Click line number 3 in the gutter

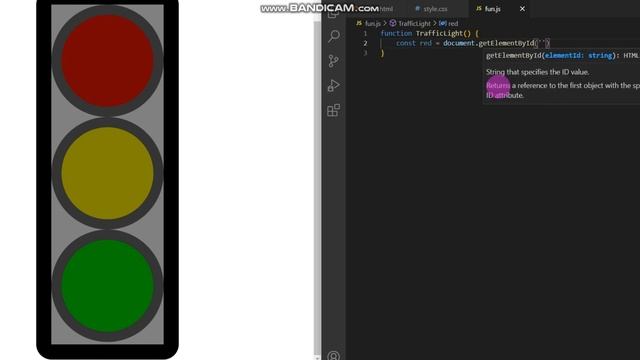point(365,53)
